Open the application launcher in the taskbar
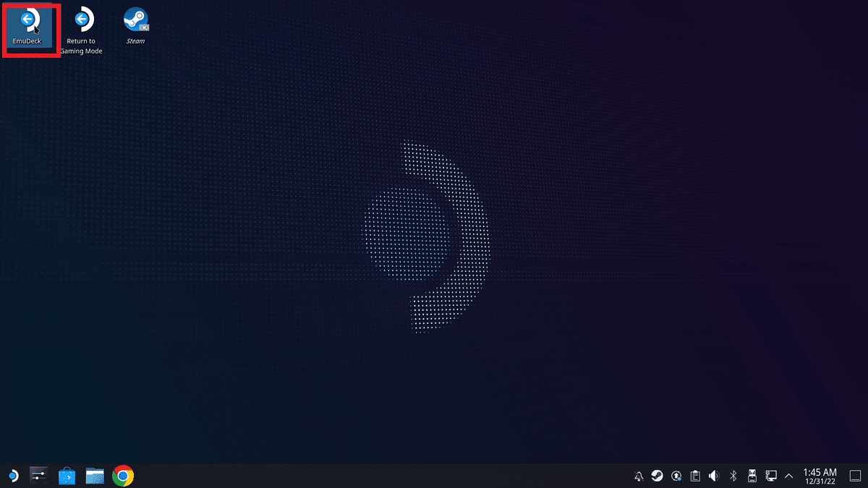Screen dimensions: 868x488 point(13,476)
